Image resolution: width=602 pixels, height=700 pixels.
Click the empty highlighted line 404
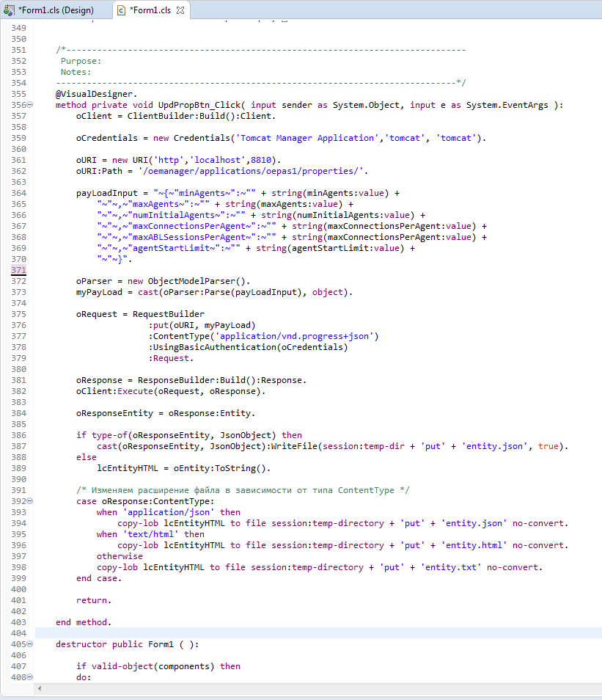point(318,633)
